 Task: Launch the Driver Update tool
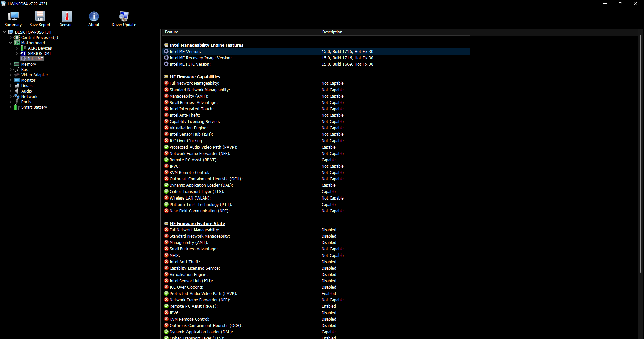[124, 19]
